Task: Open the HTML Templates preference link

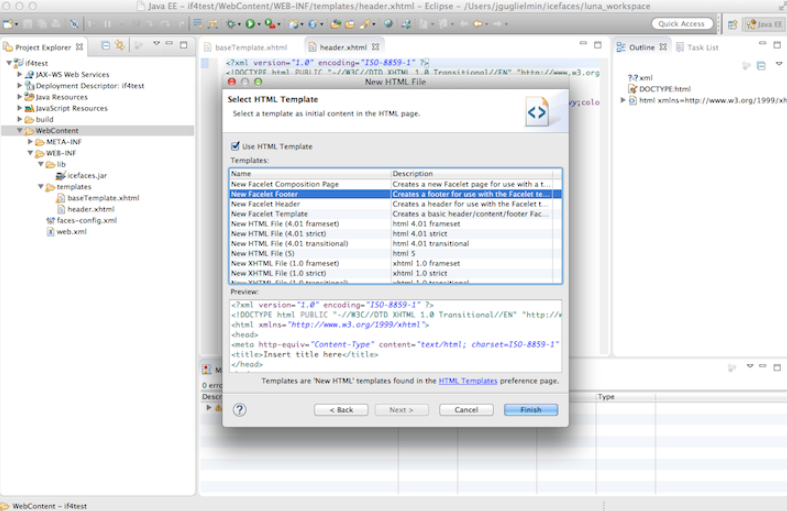Action: (467, 381)
